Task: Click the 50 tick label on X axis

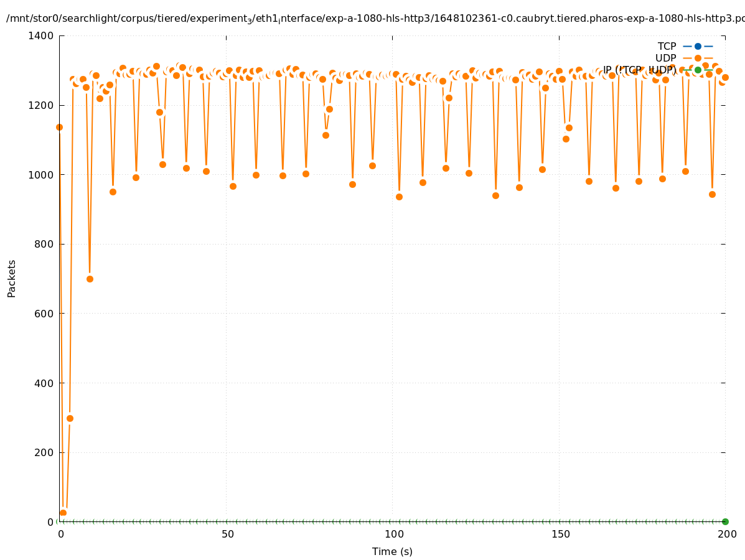Action: coord(228,534)
